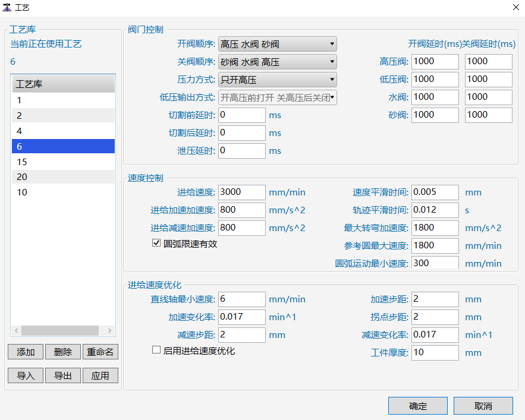Click the 应用 button
This screenshot has height=420, width=525.
100,375
